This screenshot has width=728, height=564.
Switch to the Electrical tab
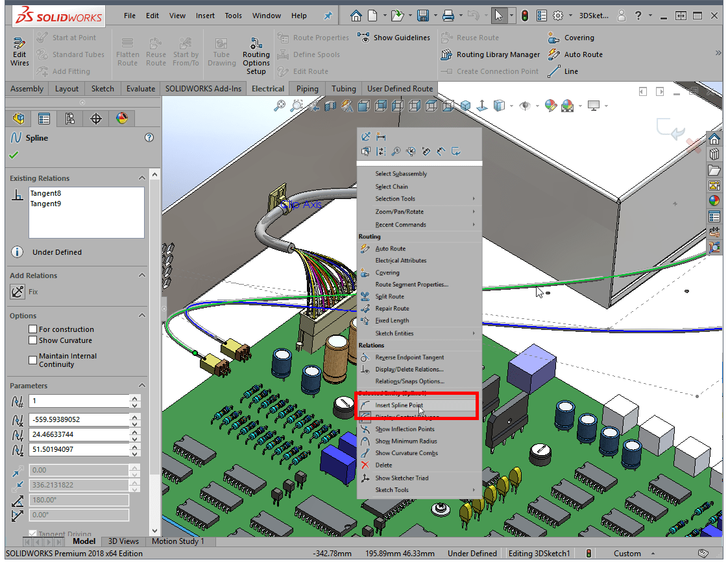pyautogui.click(x=268, y=89)
